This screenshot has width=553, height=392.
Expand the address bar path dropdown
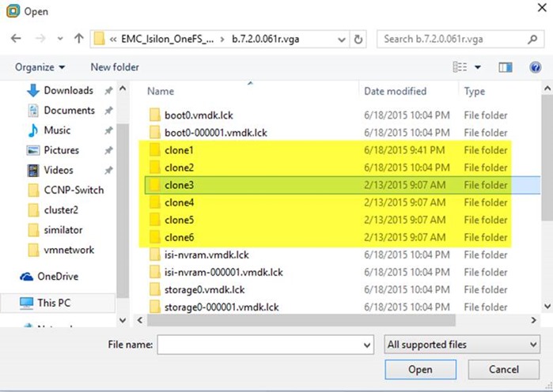[341, 40]
